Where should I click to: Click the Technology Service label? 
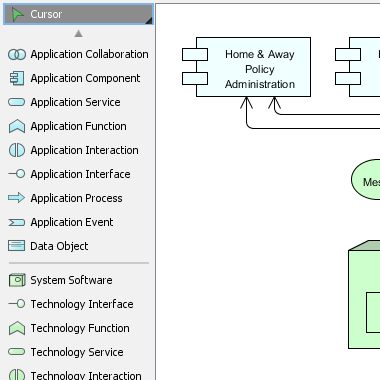click(77, 352)
